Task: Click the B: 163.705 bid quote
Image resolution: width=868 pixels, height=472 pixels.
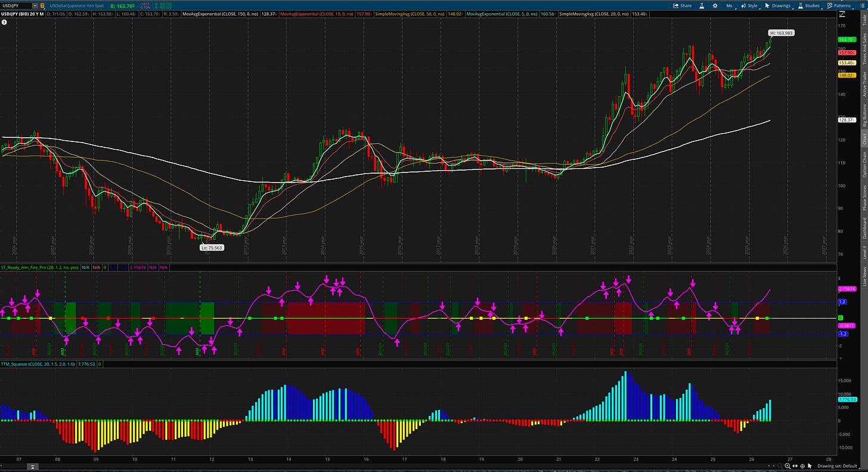Action: tap(122, 5)
